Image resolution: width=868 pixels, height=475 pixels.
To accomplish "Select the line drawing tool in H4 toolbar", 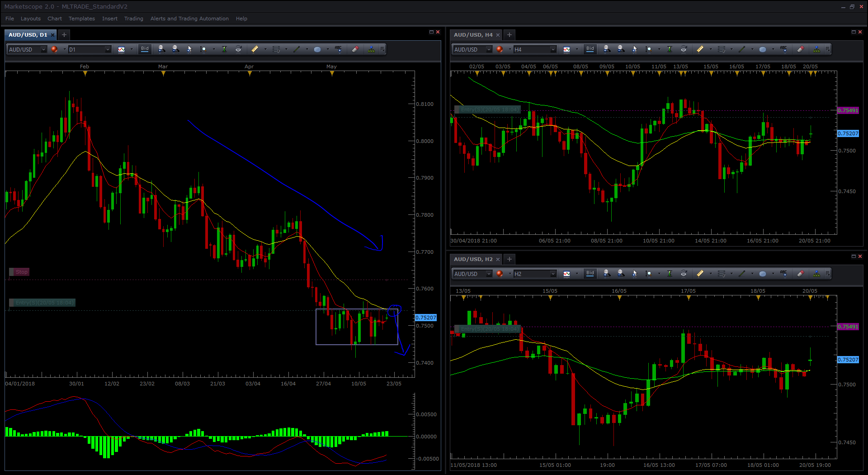I will click(742, 49).
